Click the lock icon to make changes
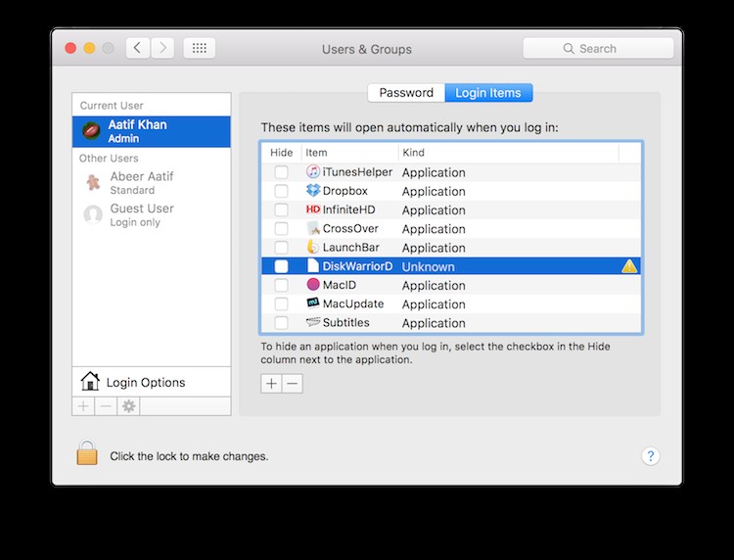 [x=87, y=452]
